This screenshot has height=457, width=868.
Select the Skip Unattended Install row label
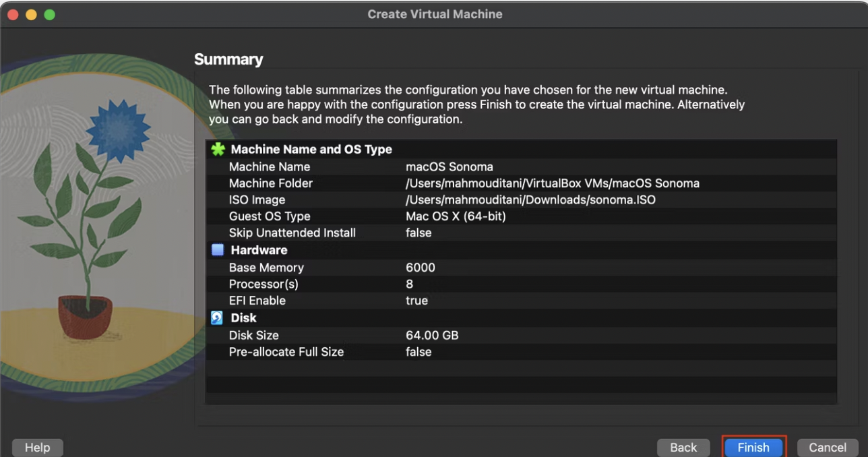(x=292, y=233)
